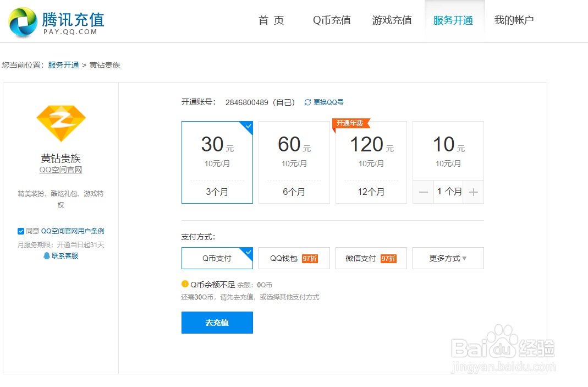This screenshot has height=387, width=588.
Task: Open the 我的帐户 navigation tab
Action: tap(514, 20)
